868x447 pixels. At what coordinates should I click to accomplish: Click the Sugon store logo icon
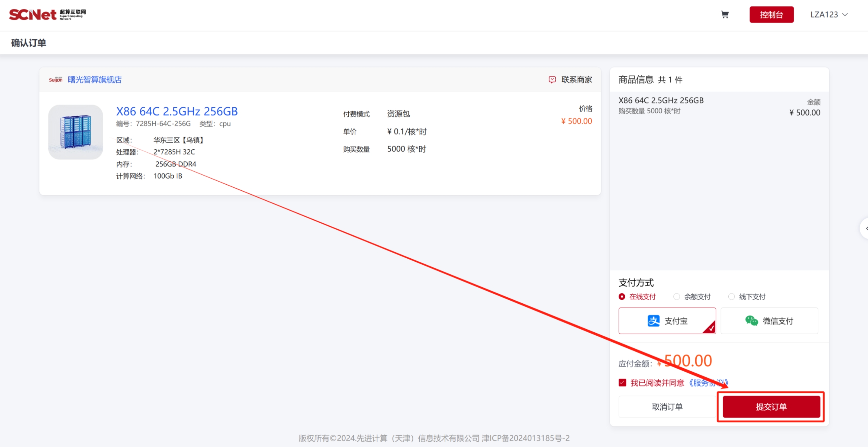pyautogui.click(x=56, y=79)
